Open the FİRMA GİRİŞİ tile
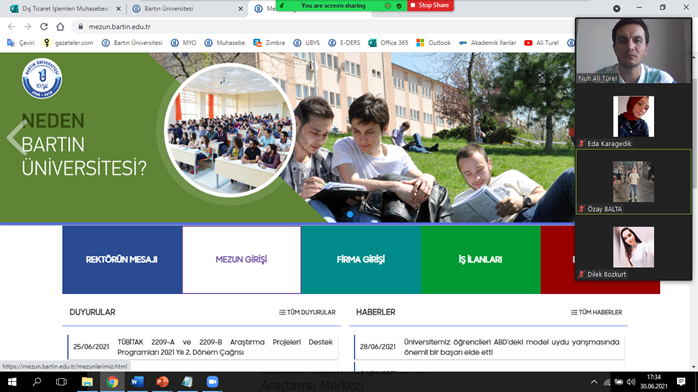The width and height of the screenshot is (698, 392). (x=361, y=259)
